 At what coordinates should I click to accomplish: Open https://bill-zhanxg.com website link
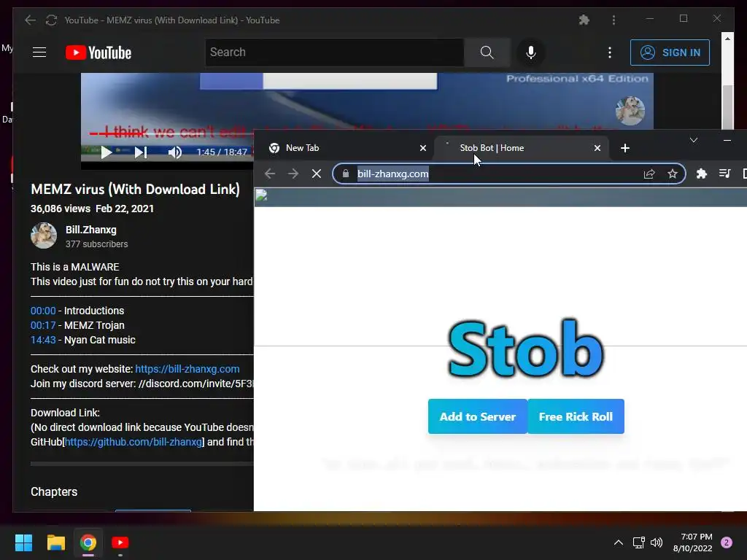[187, 369]
